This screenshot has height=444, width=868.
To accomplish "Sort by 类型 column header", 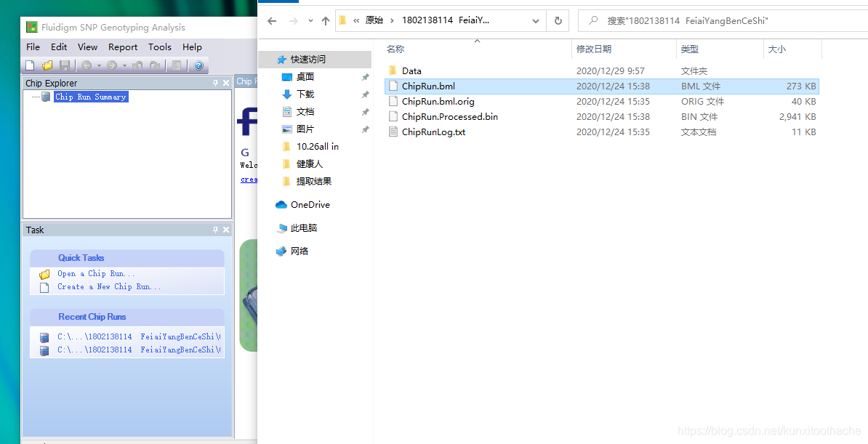I will (x=689, y=49).
